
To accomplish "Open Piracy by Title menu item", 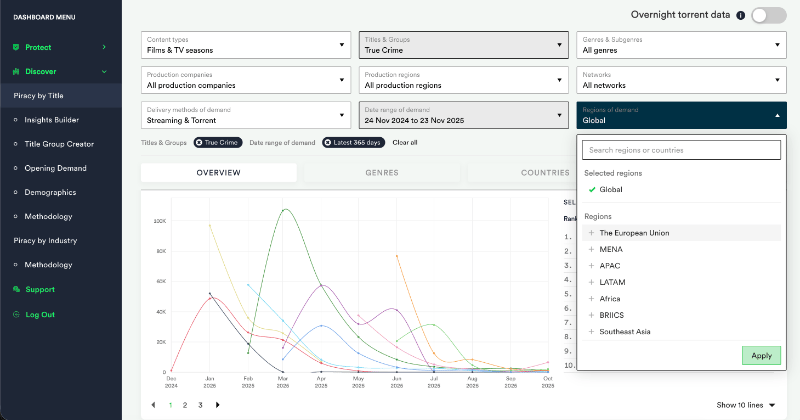I will [x=38, y=95].
